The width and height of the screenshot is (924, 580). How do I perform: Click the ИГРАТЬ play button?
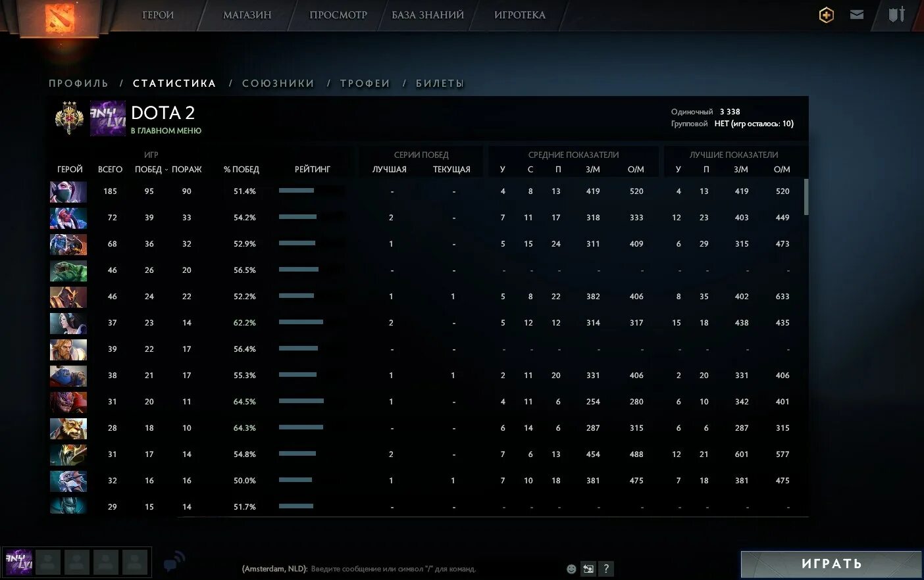[831, 564]
